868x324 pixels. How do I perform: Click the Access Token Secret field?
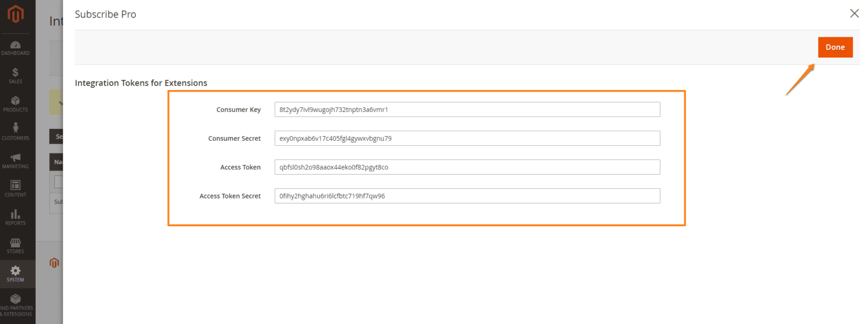(x=467, y=196)
